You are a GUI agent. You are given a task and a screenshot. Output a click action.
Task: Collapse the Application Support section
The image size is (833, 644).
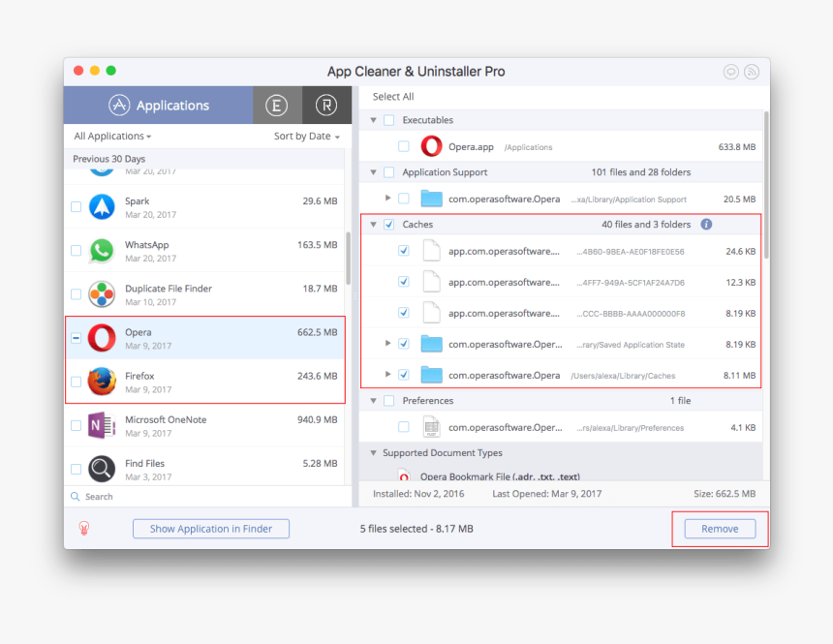373,171
